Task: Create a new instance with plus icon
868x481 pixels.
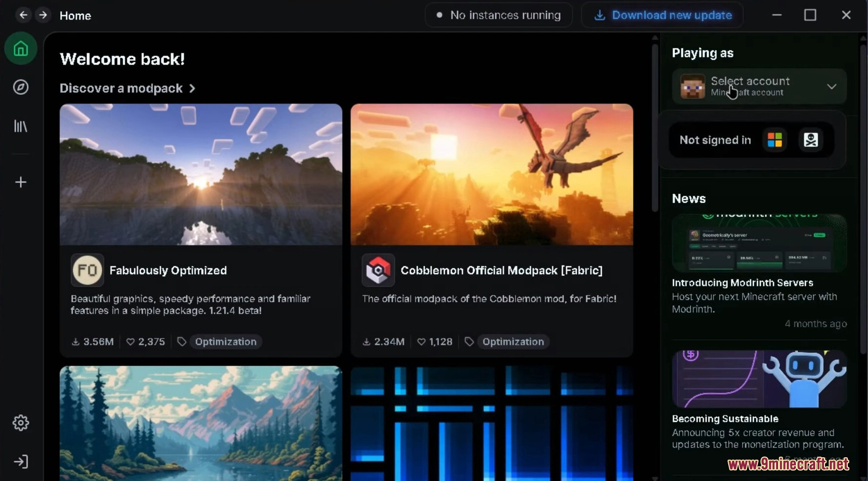Action: click(x=21, y=182)
